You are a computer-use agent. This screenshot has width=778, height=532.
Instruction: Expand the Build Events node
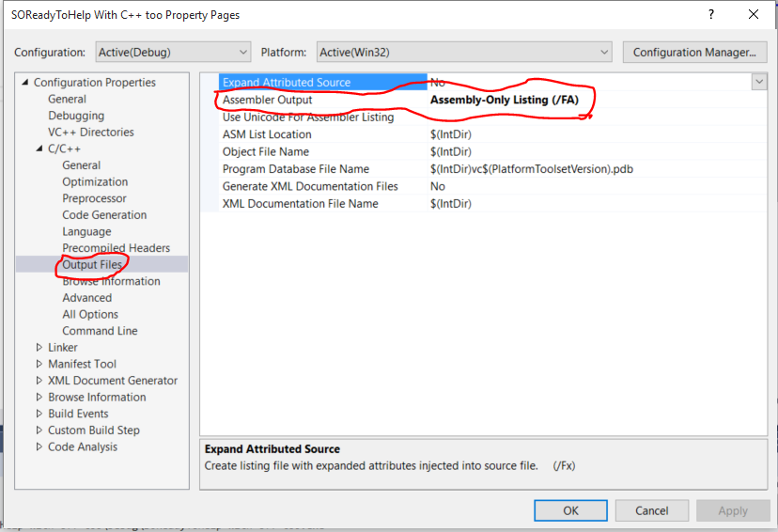click(39, 414)
